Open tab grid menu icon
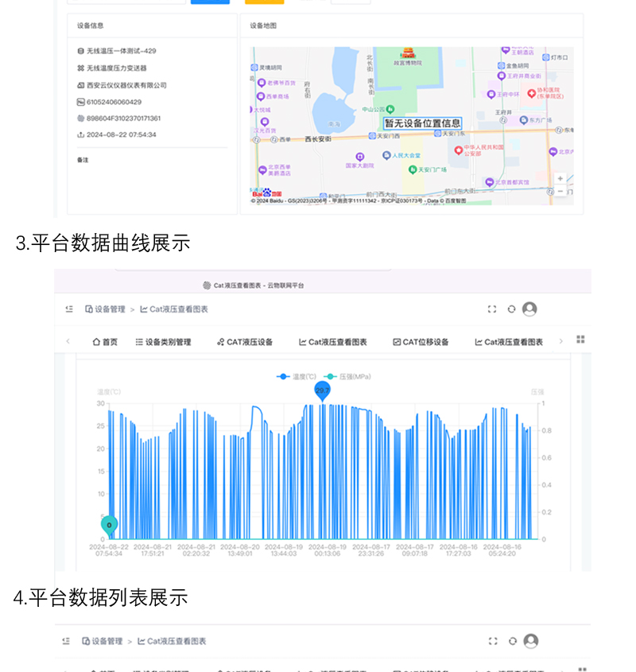 coord(580,340)
